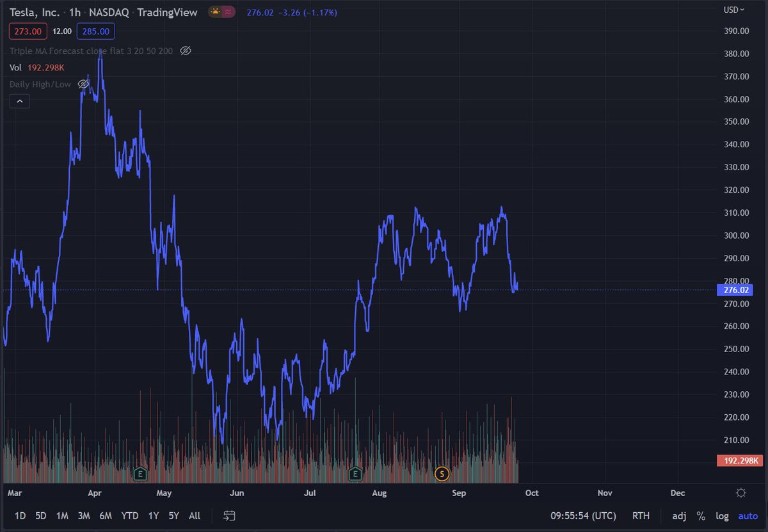This screenshot has width=768, height=532.
Task: Open the July earnings E marker
Action: 355,474
